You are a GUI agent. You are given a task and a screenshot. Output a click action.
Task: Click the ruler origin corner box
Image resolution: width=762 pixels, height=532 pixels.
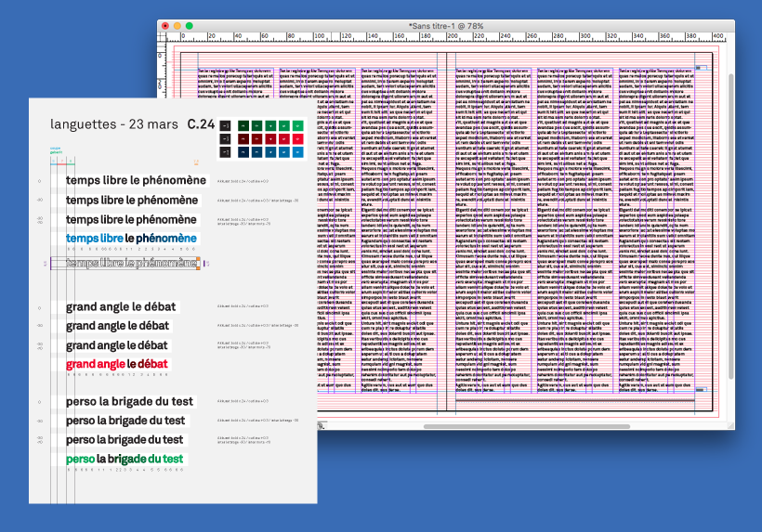point(164,37)
